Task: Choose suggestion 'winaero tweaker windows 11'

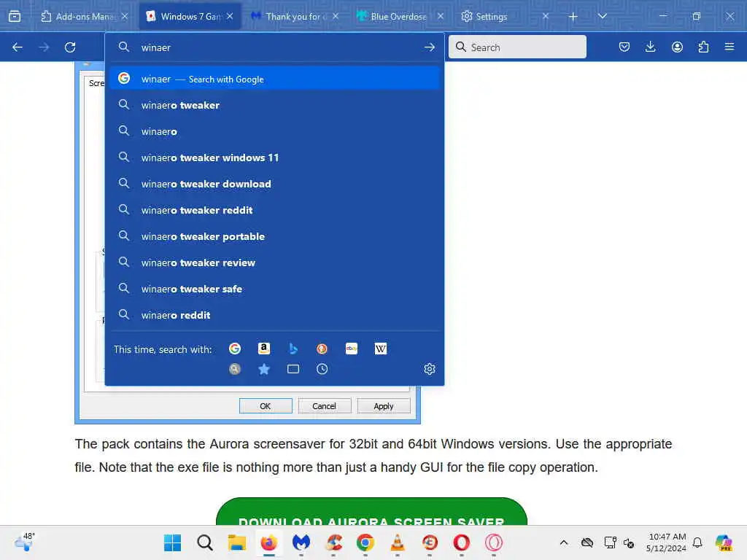Action: 274,157
